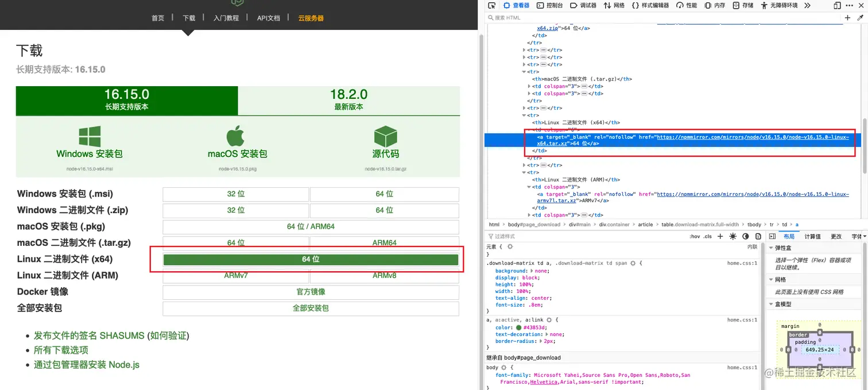Click the Linux x64 64 位 download button

click(311, 260)
